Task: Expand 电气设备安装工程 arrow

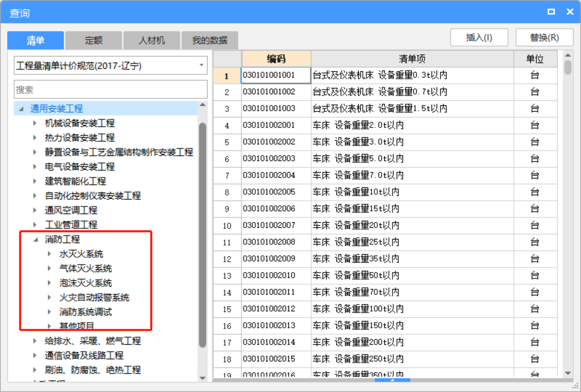Action: click(x=35, y=167)
